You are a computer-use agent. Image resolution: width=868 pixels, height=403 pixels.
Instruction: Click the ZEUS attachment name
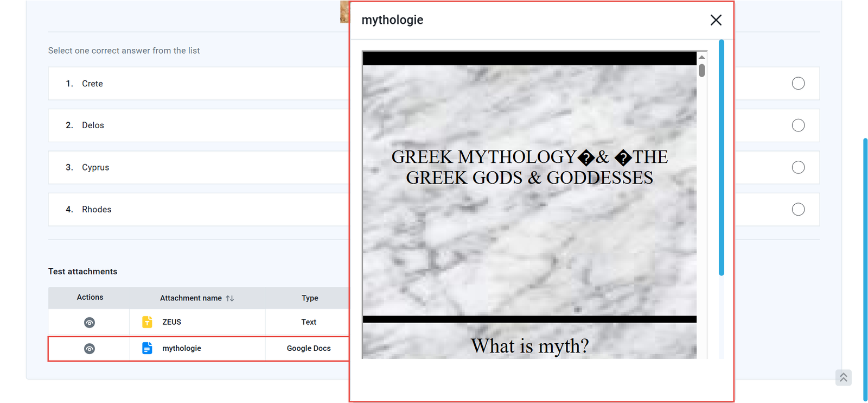[171, 322]
